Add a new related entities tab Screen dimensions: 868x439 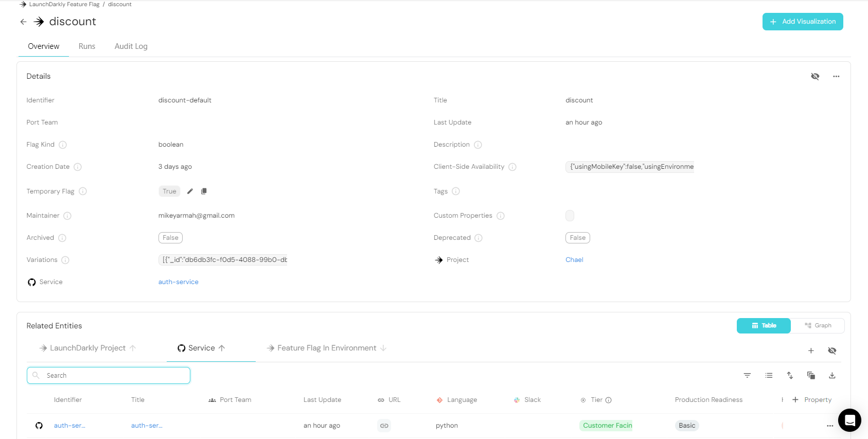coord(811,350)
